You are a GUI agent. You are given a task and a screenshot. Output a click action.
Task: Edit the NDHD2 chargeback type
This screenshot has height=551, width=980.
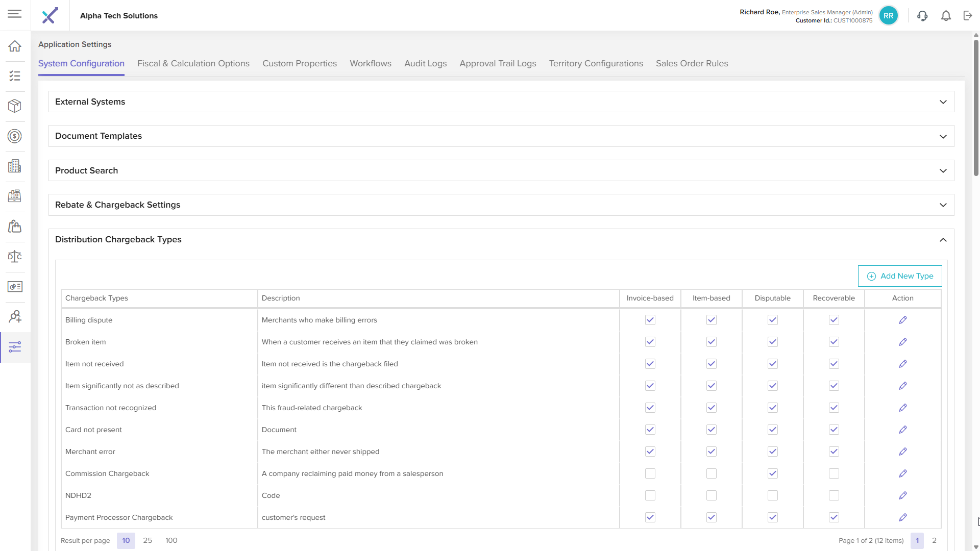pos(902,495)
